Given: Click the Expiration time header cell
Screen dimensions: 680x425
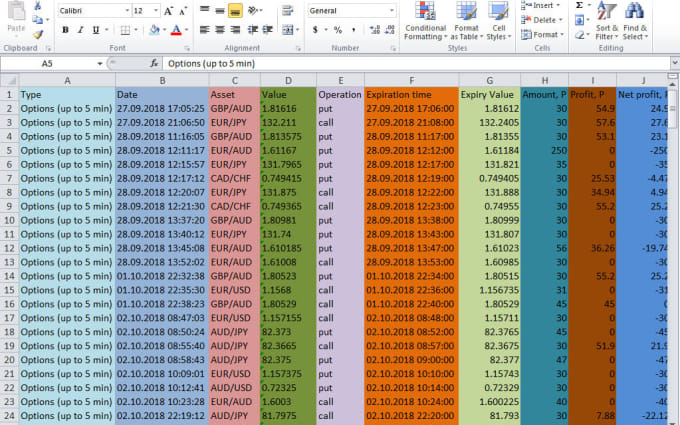Looking at the screenshot, I should pos(412,95).
